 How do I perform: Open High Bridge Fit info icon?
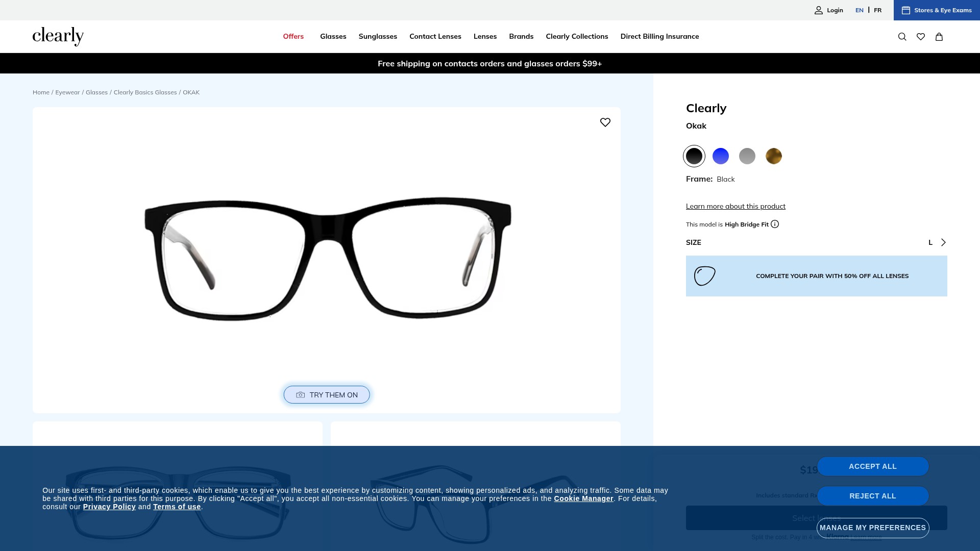click(775, 224)
